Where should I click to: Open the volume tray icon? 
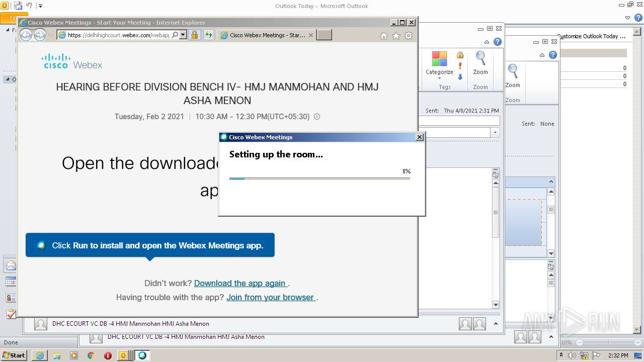[x=573, y=355]
